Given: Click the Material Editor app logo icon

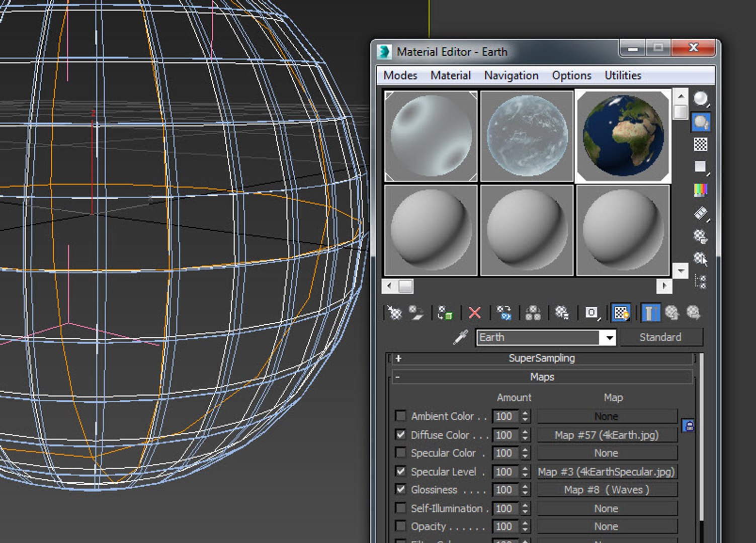Looking at the screenshot, I should click(x=385, y=52).
